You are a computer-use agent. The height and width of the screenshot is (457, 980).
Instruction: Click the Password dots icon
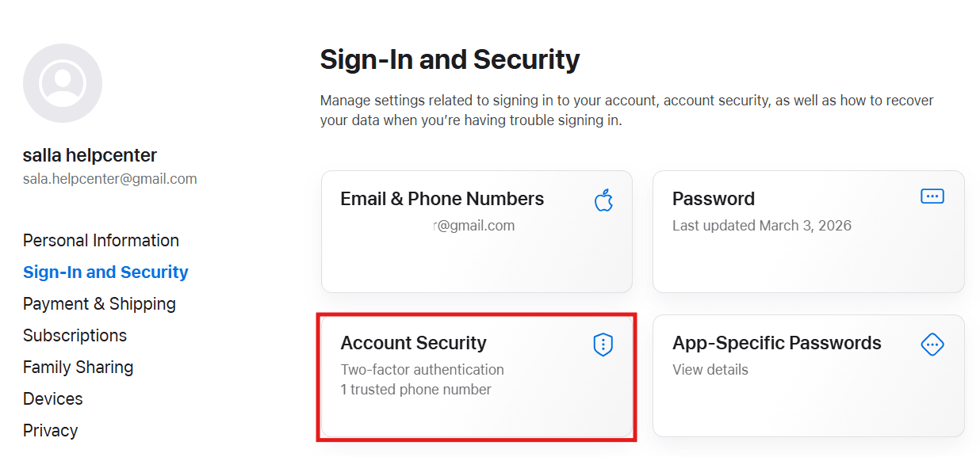coord(932,196)
